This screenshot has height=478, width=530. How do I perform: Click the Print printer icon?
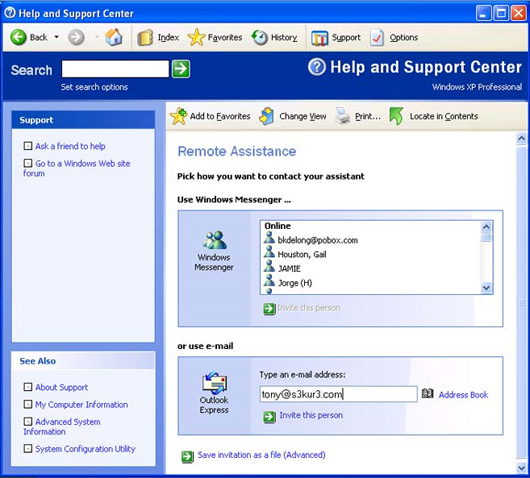342,116
